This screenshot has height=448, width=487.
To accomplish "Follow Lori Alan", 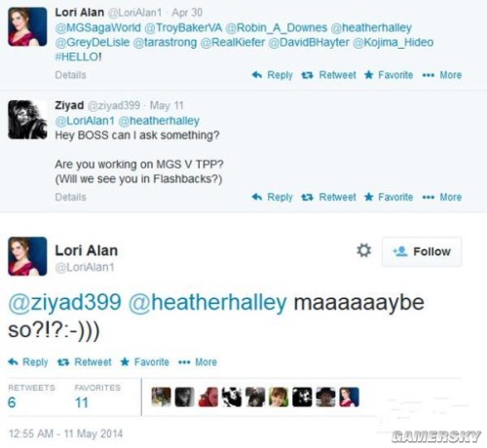I will tap(422, 251).
